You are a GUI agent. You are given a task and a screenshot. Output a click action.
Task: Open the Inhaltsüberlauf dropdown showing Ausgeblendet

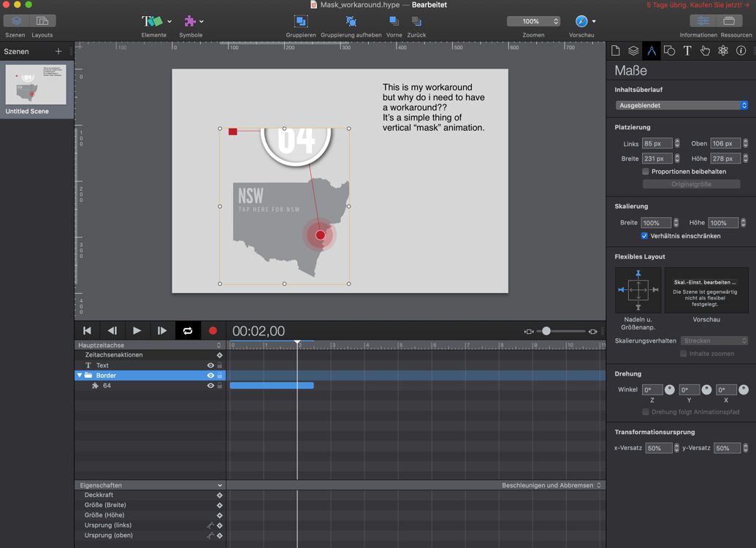[x=681, y=105]
